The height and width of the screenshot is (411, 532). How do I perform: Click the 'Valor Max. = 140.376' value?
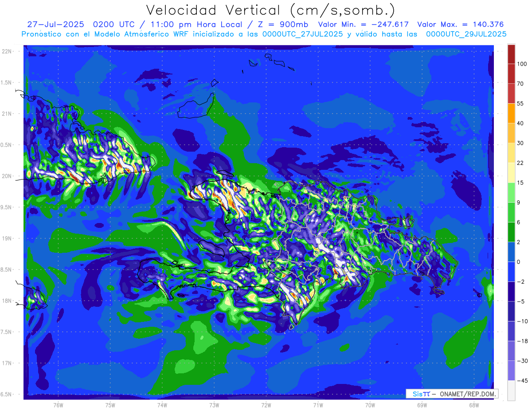pos(461,24)
